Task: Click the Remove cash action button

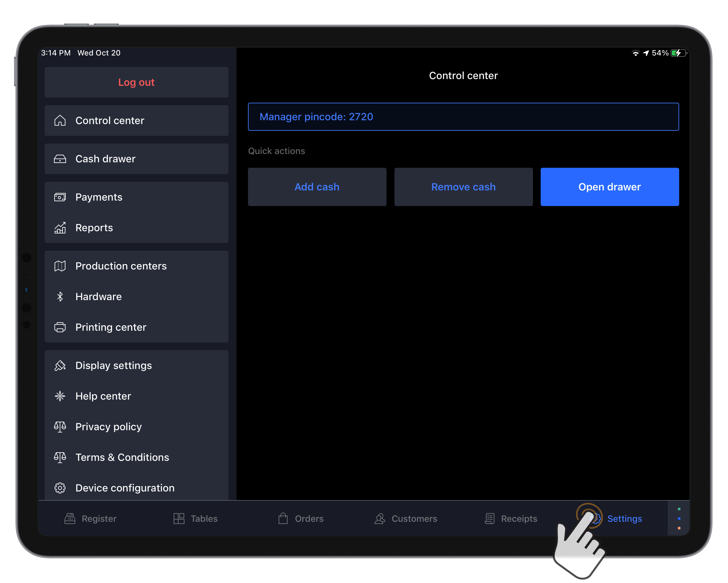Action: [x=463, y=187]
